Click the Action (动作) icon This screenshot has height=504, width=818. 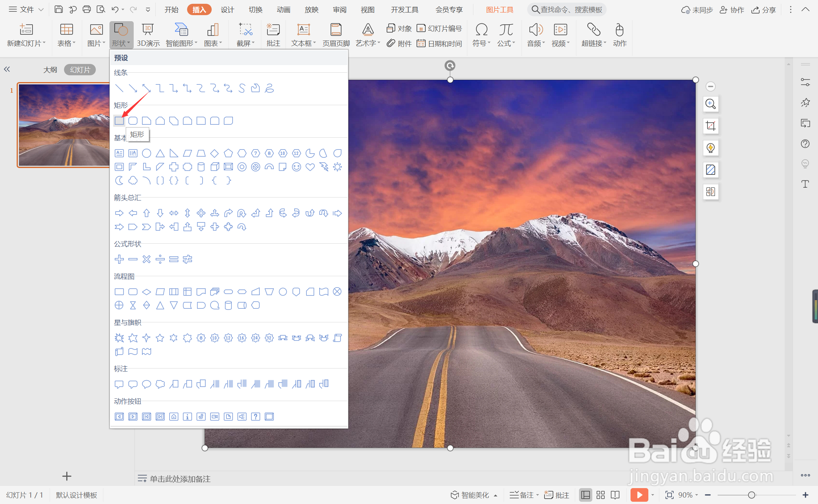click(620, 35)
